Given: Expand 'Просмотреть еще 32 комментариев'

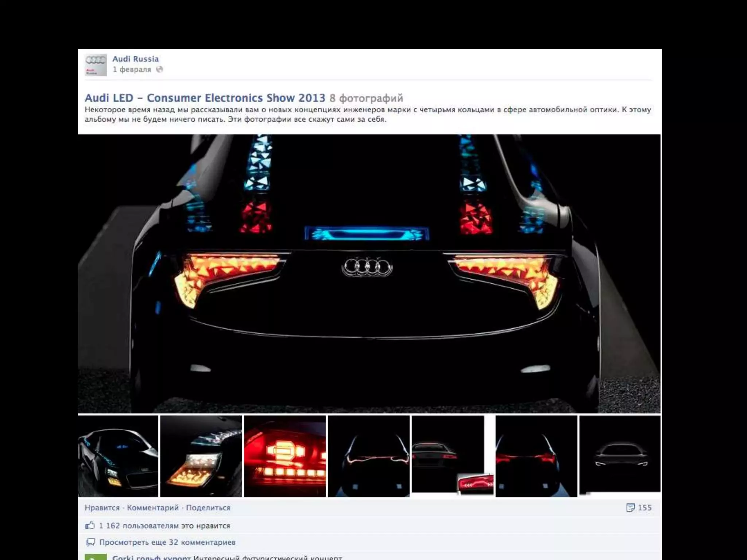Looking at the screenshot, I should tap(167, 542).
